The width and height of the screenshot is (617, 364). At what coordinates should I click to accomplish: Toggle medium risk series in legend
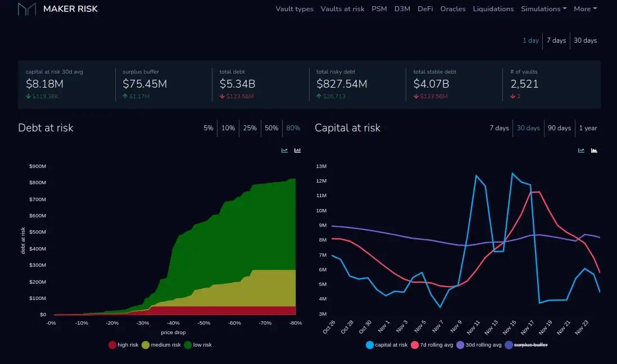click(161, 345)
